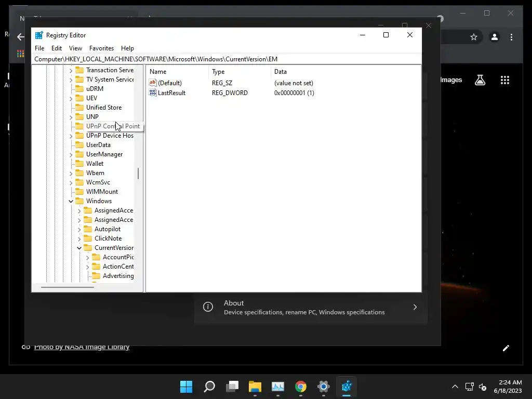Select the Advertising folder icon

[x=96, y=275]
